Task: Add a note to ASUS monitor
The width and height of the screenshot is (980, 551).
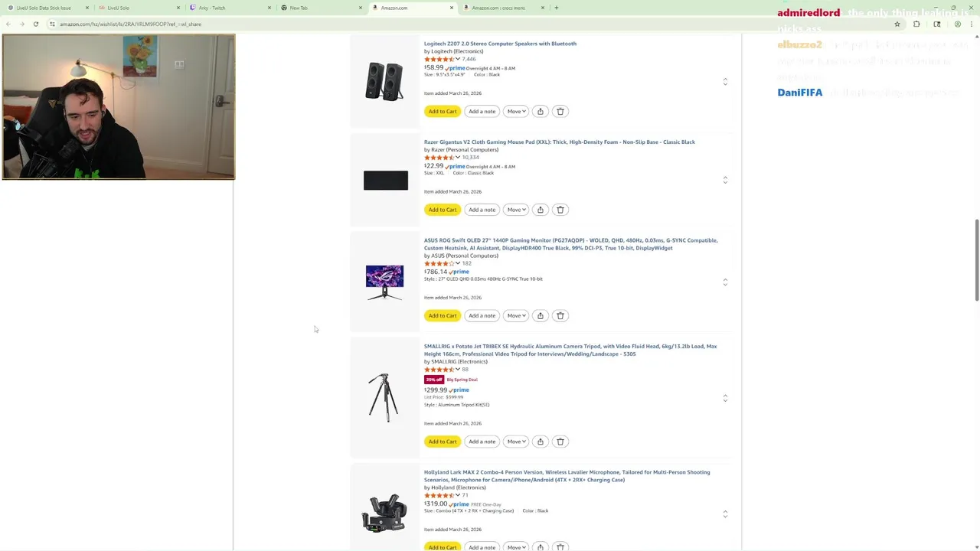Action: click(x=482, y=316)
